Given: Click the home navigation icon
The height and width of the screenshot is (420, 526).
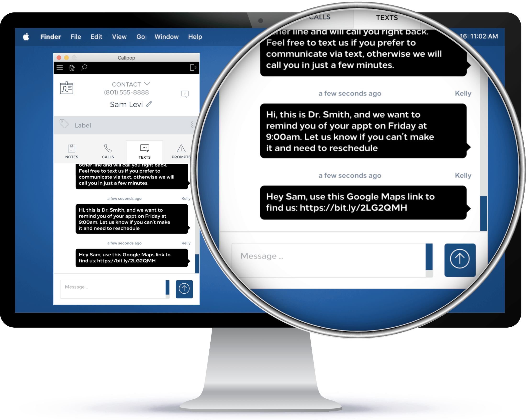Looking at the screenshot, I should tap(72, 68).
